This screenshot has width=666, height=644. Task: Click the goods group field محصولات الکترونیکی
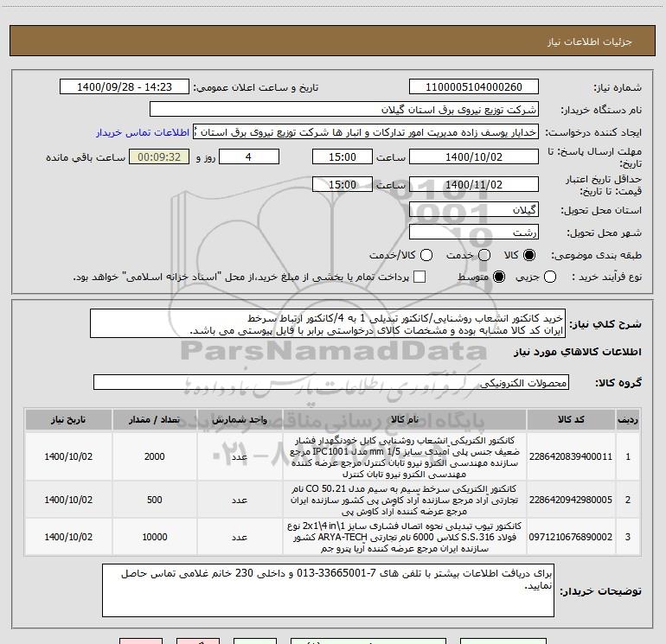[331, 382]
